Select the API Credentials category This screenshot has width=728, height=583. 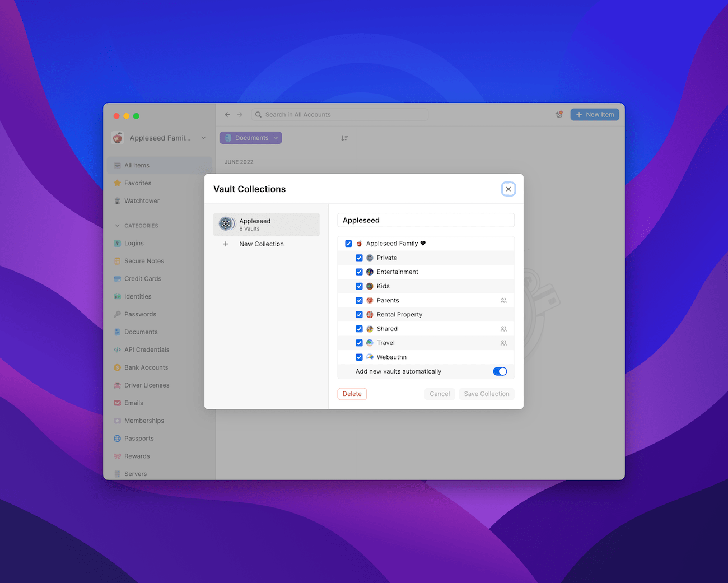click(147, 349)
